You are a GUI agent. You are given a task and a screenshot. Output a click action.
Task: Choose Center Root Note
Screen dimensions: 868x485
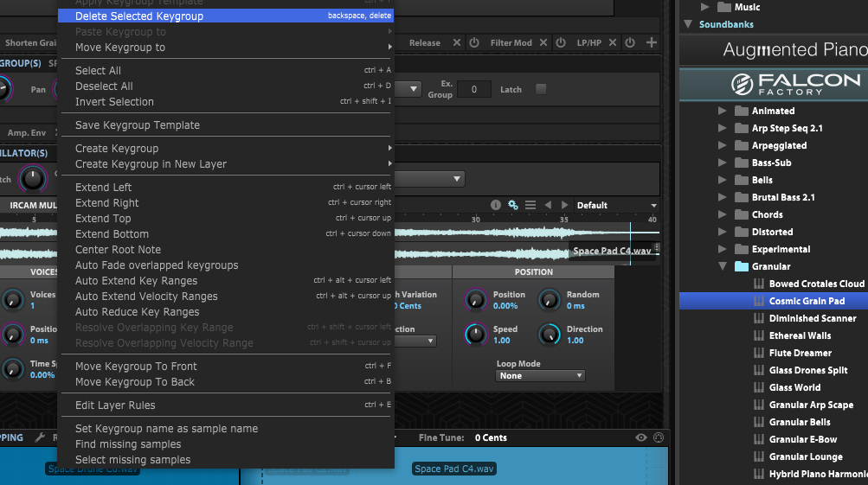226,249
